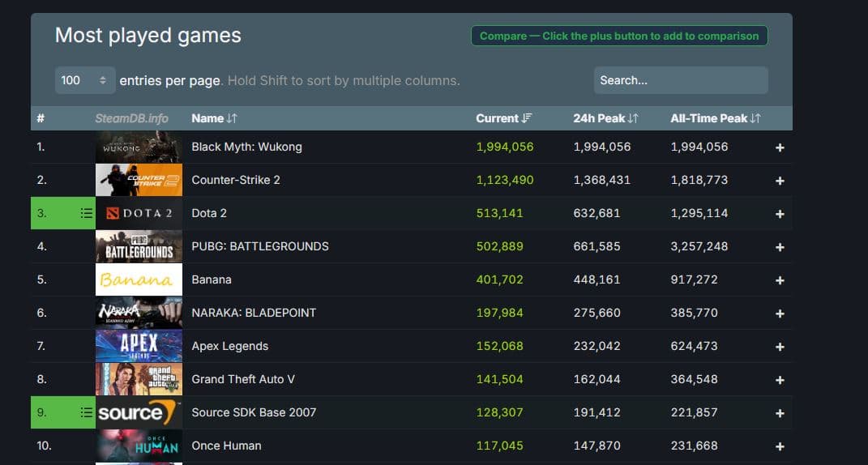
Task: Click 24h peak value 232,042
Action: coord(596,346)
